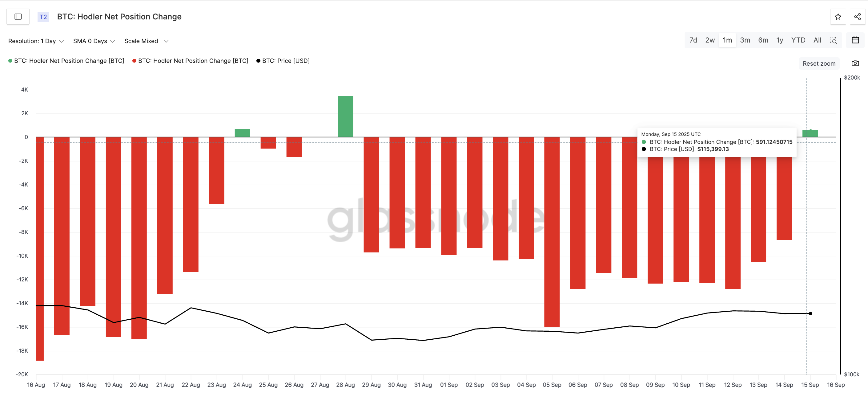The width and height of the screenshot is (868, 397).
Task: Click the star favorite icon
Action: point(838,17)
